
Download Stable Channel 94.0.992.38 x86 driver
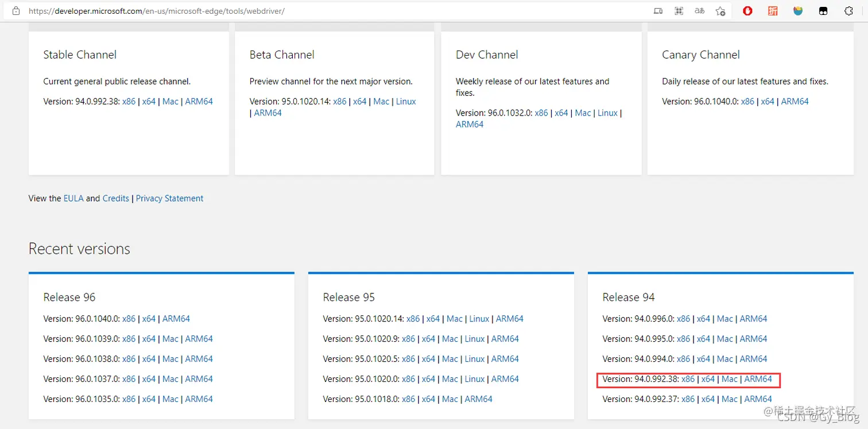click(x=129, y=101)
